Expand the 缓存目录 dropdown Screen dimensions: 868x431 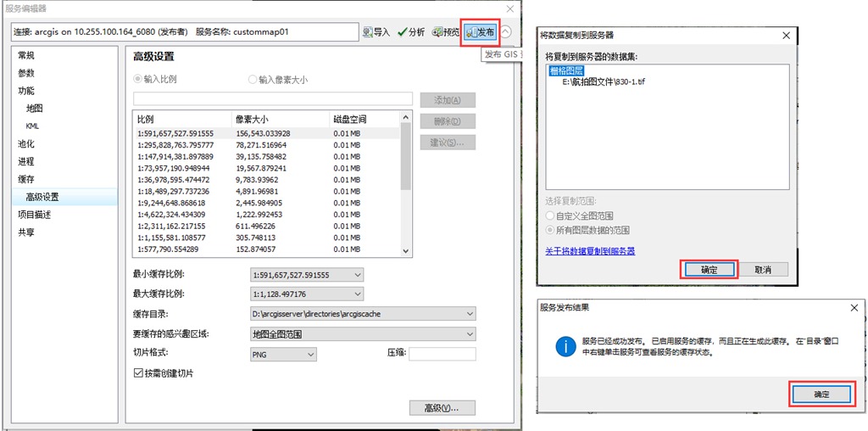(470, 314)
